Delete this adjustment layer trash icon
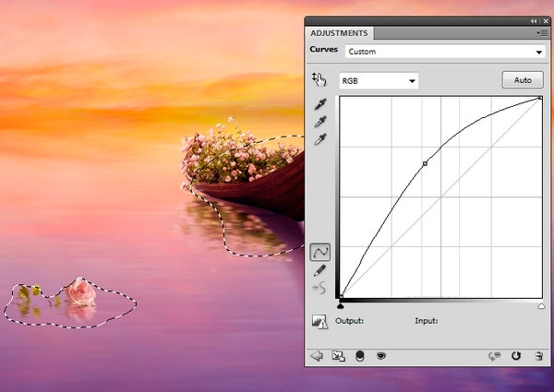This screenshot has width=554, height=392. click(539, 356)
